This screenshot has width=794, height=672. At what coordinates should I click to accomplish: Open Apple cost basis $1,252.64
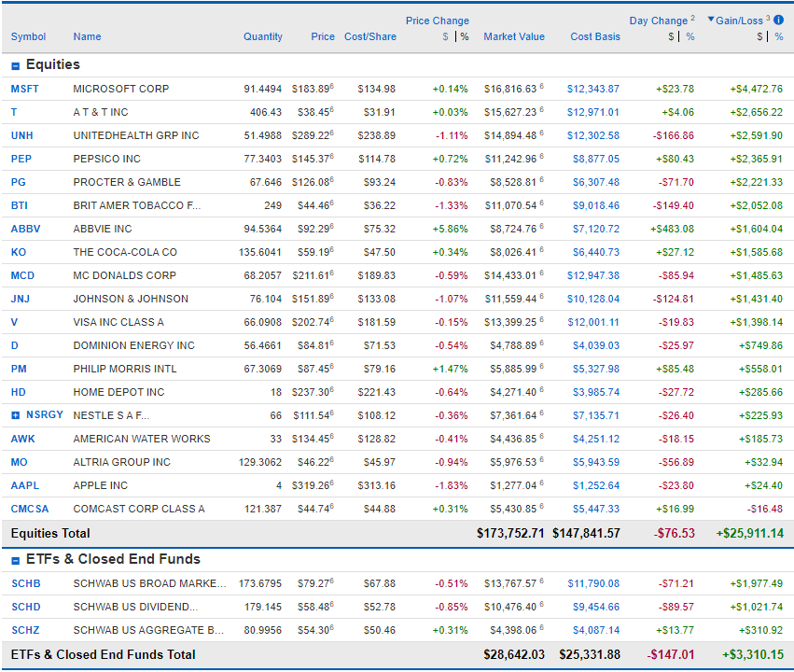(x=596, y=485)
